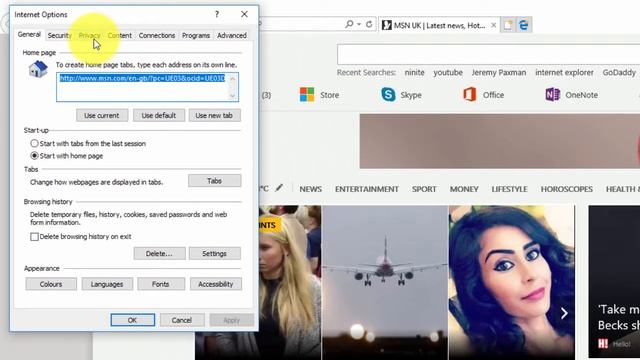
Task: Click the Delete... browsing history button
Action: coord(159,253)
